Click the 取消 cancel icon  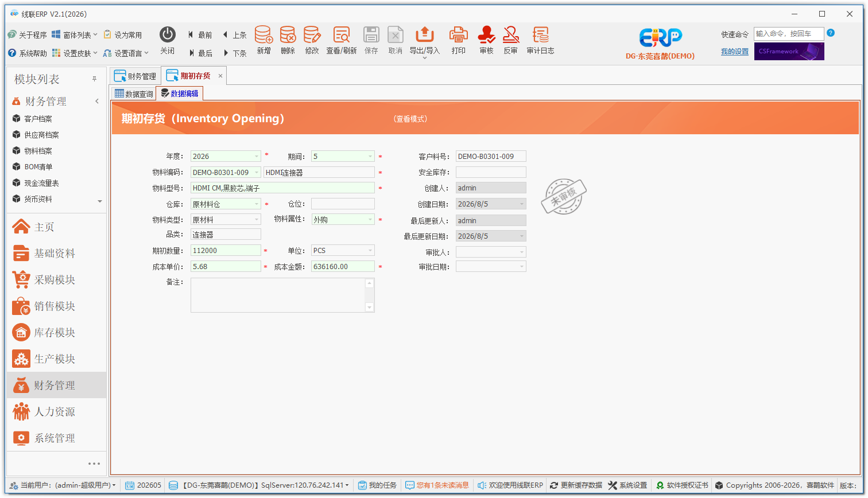(395, 34)
